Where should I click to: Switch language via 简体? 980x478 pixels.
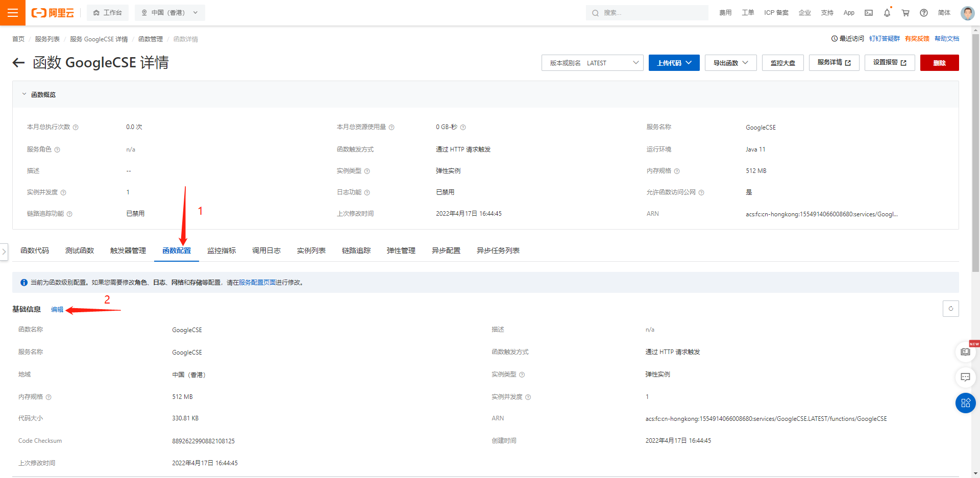(944, 13)
